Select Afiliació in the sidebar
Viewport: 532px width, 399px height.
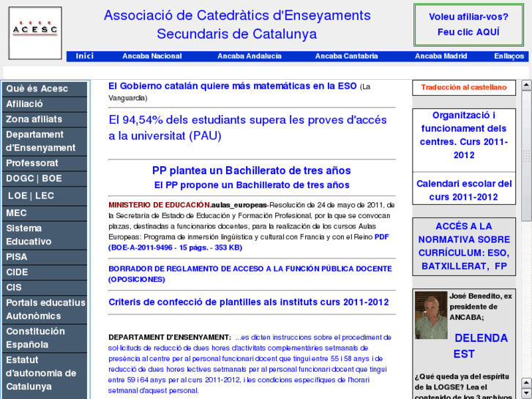click(45, 104)
